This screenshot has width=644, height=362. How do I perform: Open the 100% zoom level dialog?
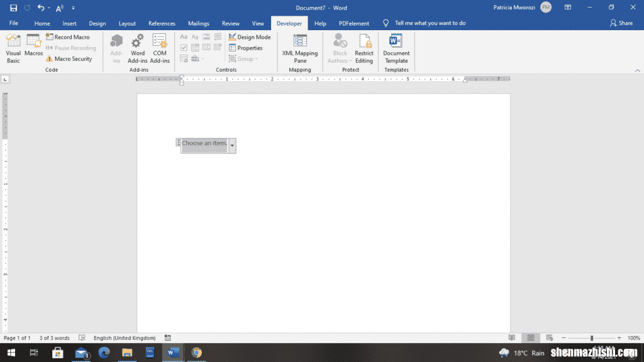(634, 337)
